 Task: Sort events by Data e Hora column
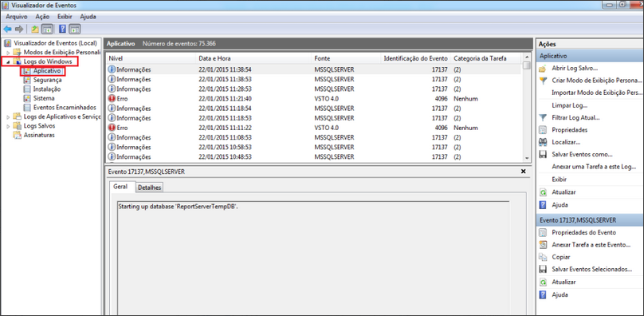[x=253, y=58]
